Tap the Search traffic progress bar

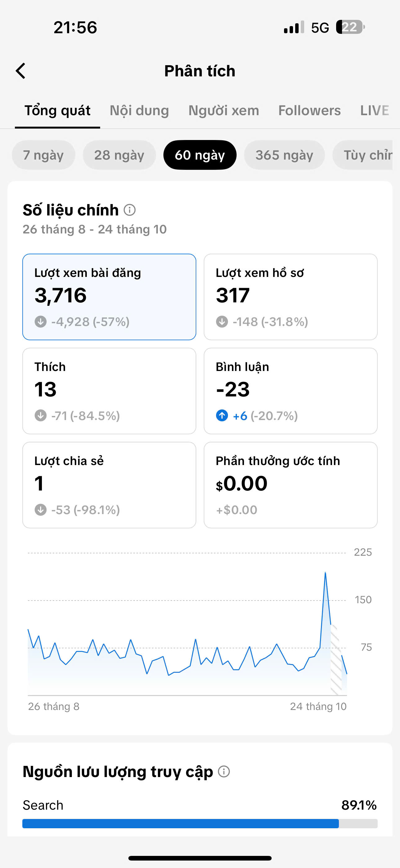tap(200, 824)
